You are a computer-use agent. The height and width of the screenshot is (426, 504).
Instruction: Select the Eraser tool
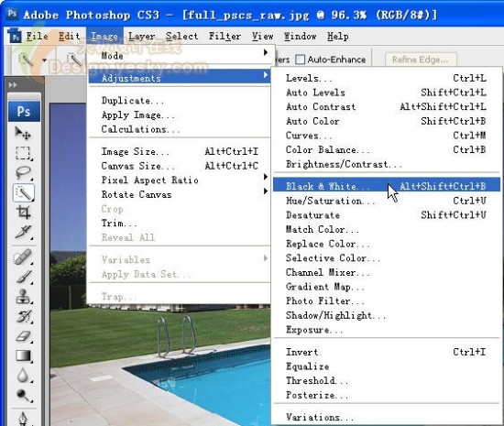23,336
